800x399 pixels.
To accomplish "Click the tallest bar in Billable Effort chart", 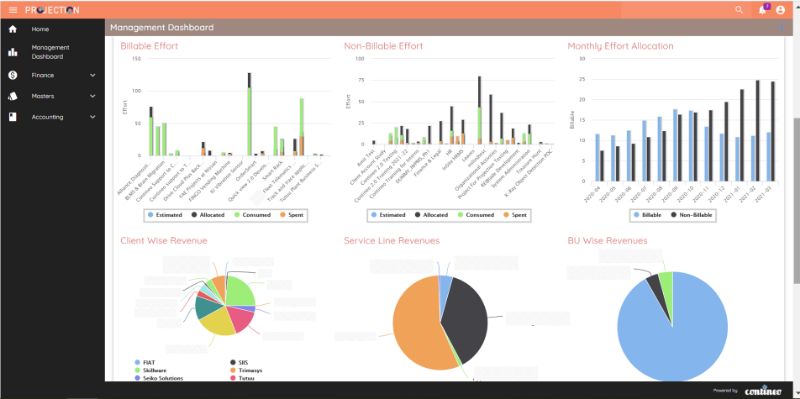I will coord(249,114).
